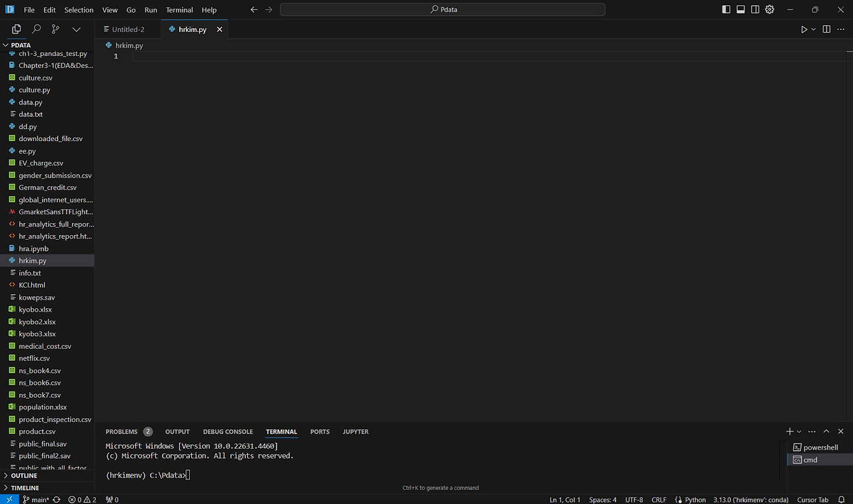Click the main* git branch indicator

coord(35,499)
